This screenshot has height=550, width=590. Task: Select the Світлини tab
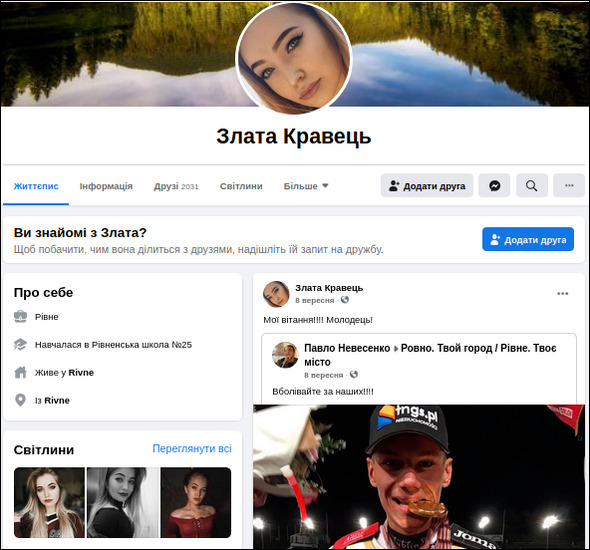tap(241, 186)
